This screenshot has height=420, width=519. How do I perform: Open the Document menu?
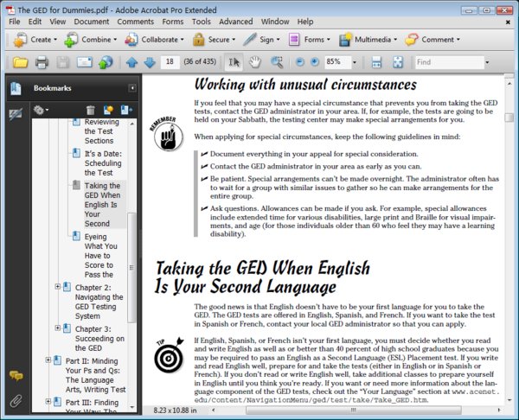[x=92, y=22]
